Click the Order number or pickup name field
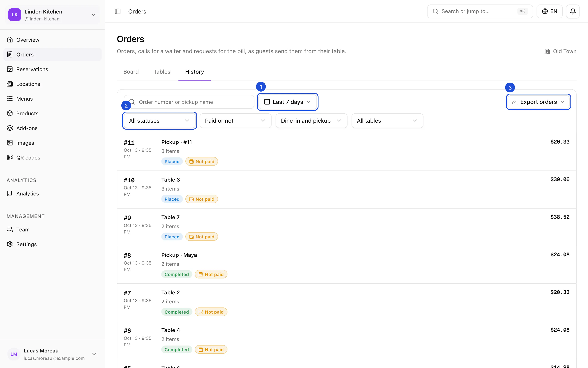Image resolution: width=588 pixels, height=368 pixels. (x=189, y=102)
